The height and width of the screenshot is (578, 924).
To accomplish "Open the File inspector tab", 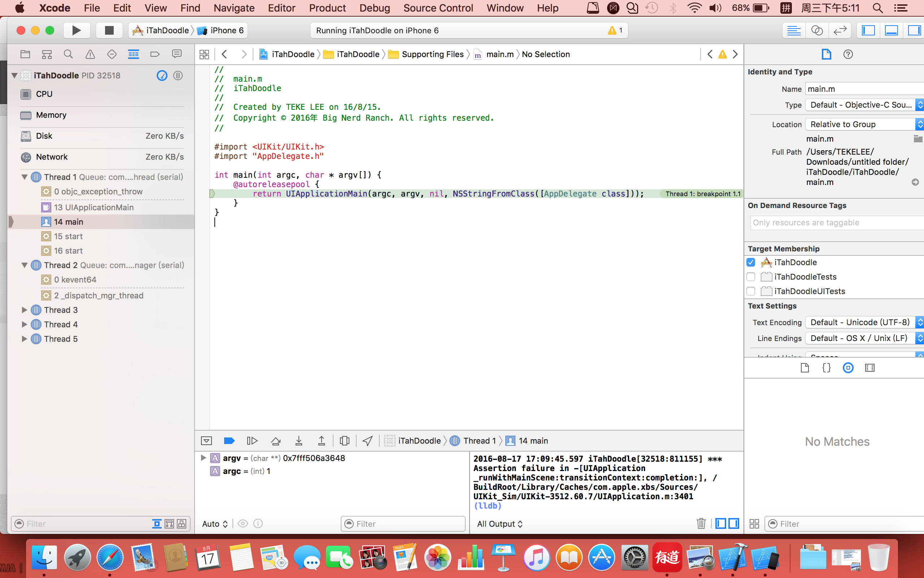I will click(826, 54).
